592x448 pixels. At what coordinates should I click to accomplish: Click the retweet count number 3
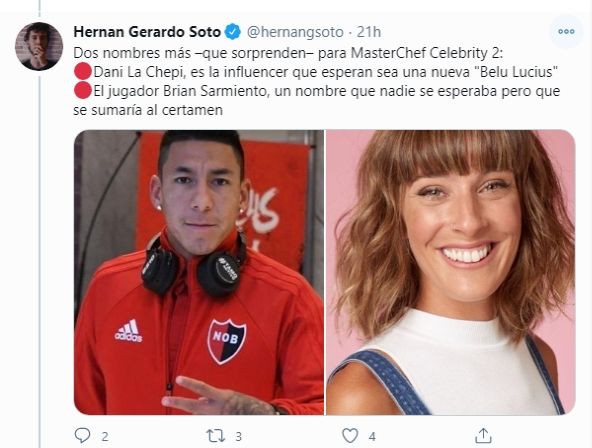(x=239, y=437)
